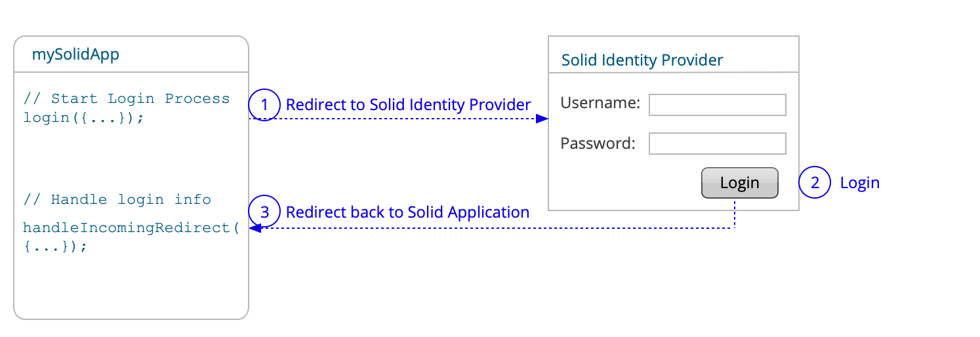The image size is (980, 337).
Task: Click the 'Password:' field label
Action: [598, 143]
